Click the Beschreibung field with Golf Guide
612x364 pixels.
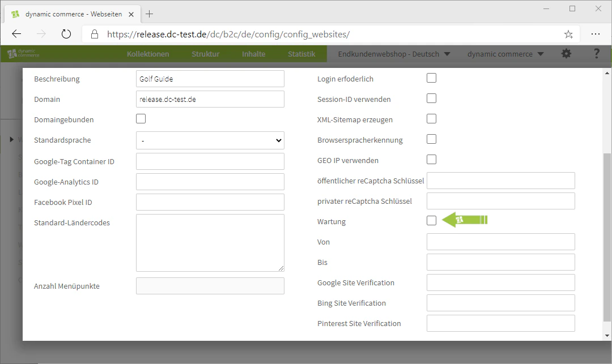tap(210, 79)
